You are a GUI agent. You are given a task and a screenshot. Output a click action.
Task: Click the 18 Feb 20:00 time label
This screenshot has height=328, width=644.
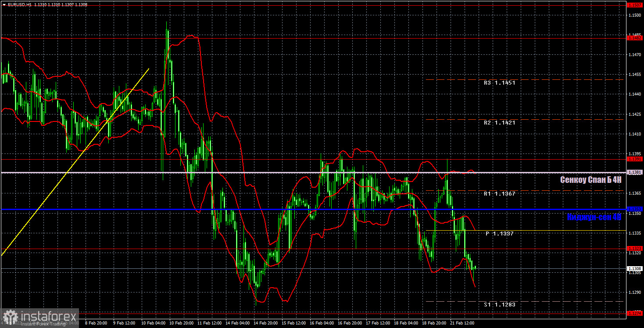click(434, 324)
